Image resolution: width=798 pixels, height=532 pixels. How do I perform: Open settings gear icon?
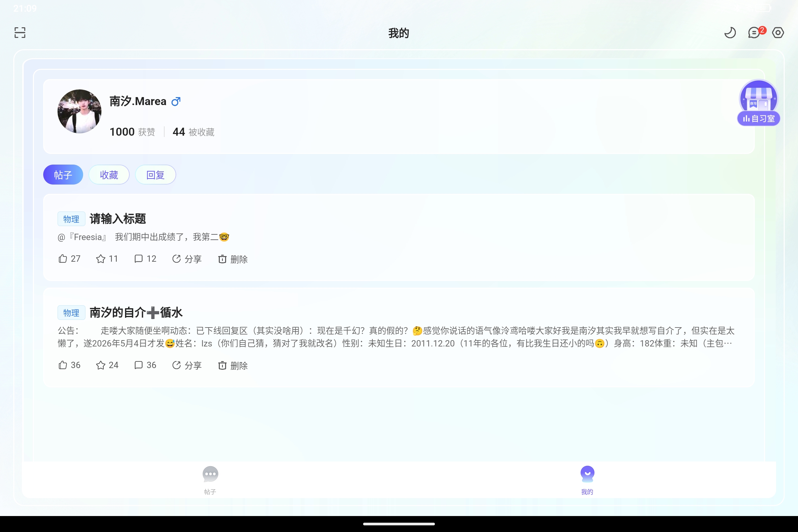[x=778, y=33]
